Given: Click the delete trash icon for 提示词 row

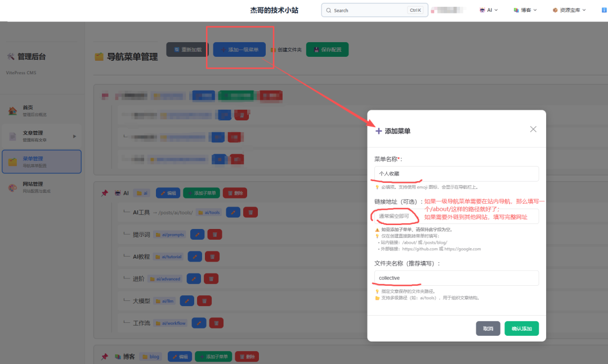Looking at the screenshot, I should 214,234.
